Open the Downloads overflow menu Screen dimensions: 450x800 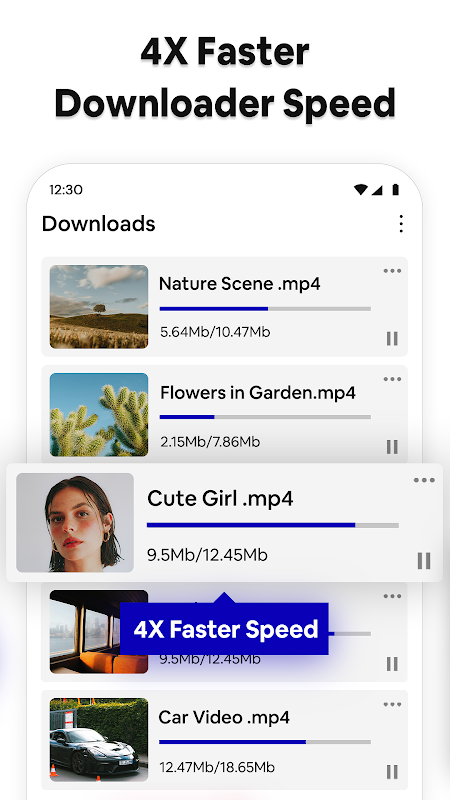click(401, 223)
